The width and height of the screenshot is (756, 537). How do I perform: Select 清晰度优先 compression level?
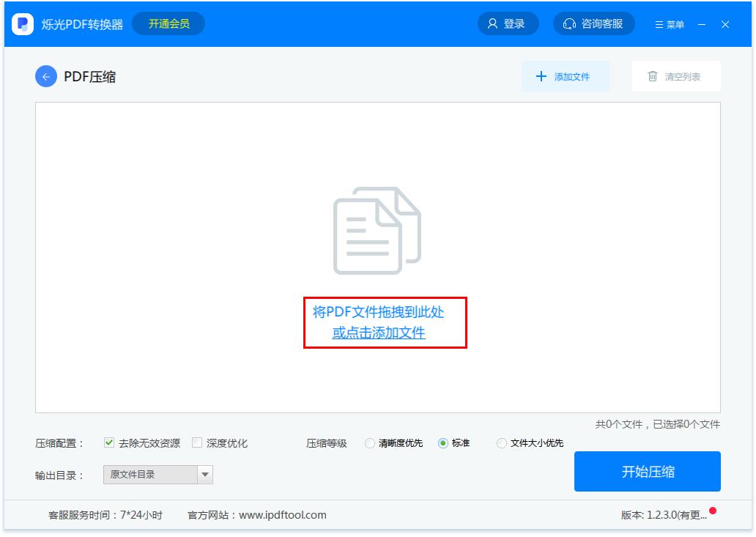coord(370,442)
